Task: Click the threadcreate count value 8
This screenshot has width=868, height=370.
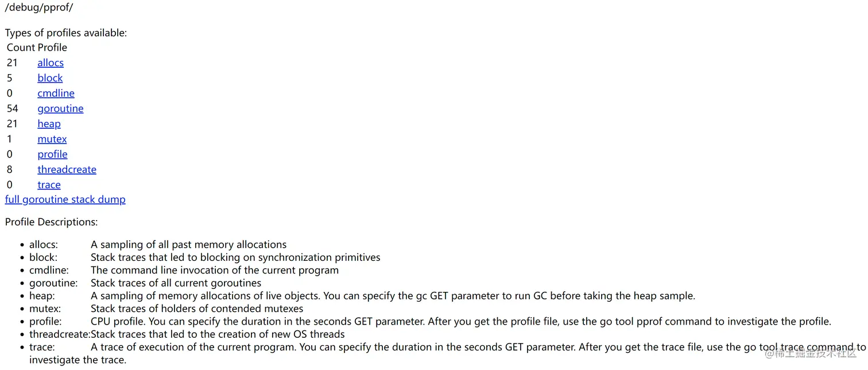Action: pos(10,169)
